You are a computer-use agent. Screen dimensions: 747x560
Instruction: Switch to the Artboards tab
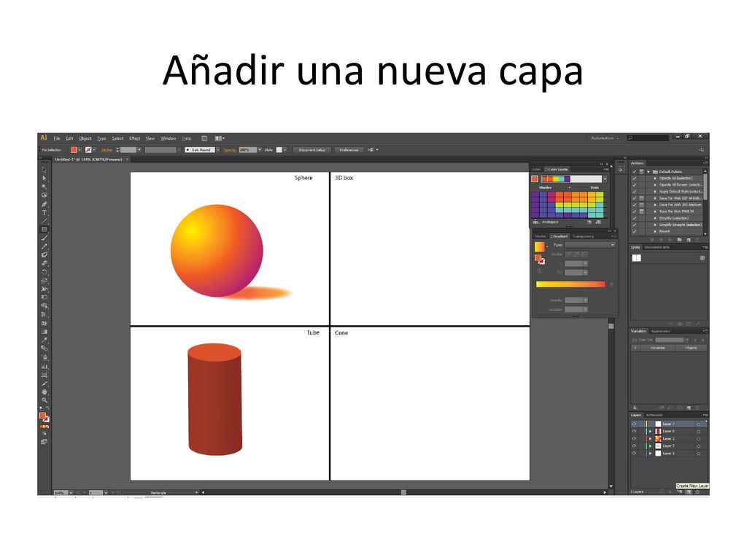[654, 415]
